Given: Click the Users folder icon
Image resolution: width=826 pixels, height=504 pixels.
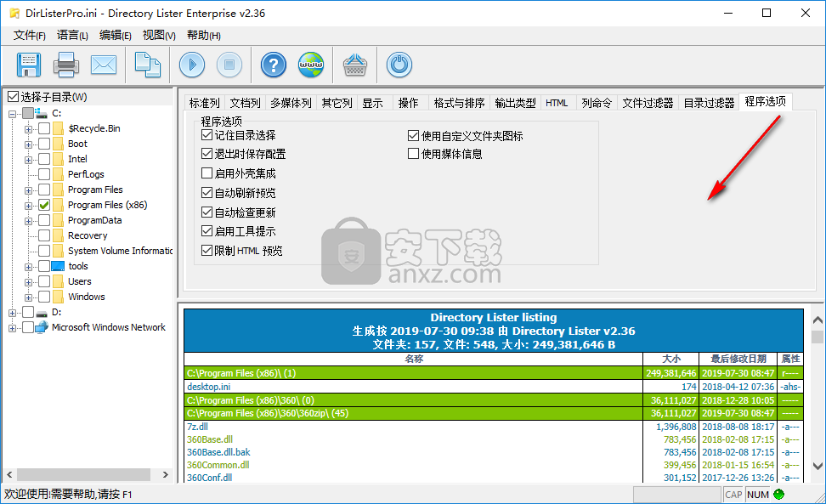Looking at the screenshot, I should (58, 281).
